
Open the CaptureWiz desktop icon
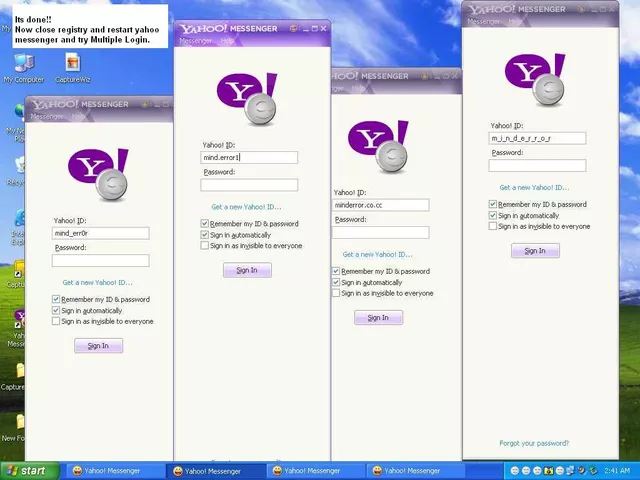click(x=73, y=68)
